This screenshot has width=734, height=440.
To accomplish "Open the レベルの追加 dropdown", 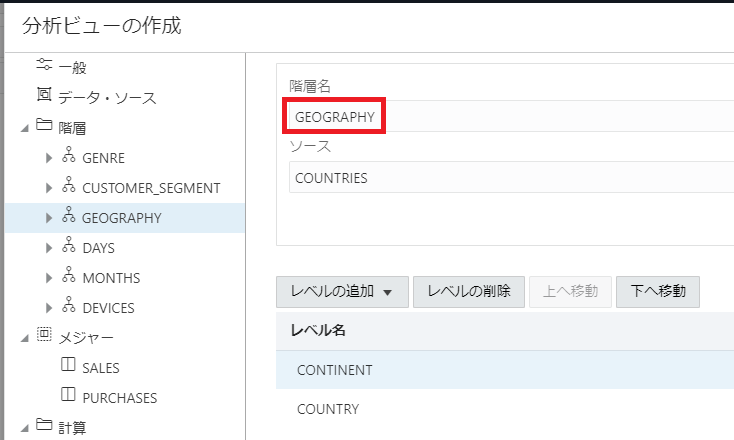I will coord(341,292).
